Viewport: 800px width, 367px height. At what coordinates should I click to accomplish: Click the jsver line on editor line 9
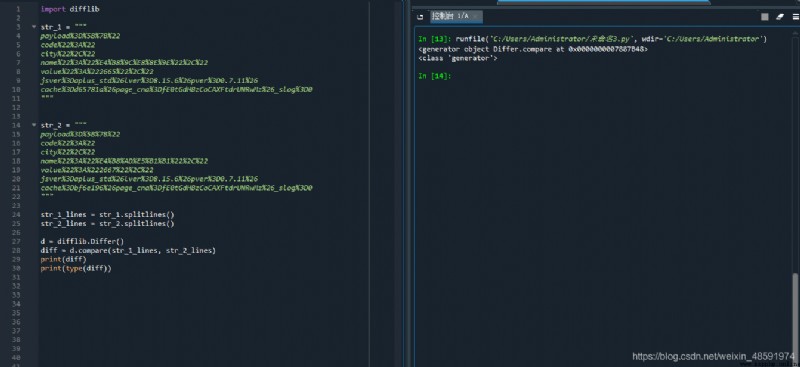(x=149, y=81)
